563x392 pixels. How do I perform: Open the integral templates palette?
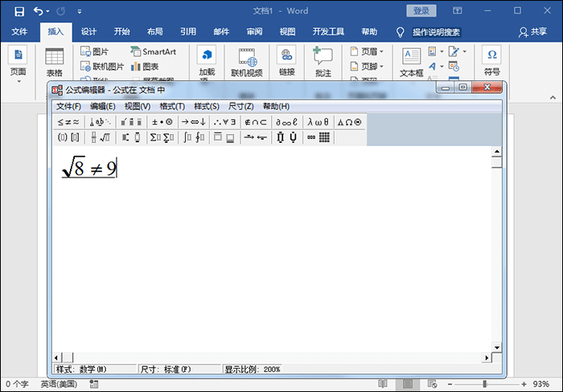(x=191, y=137)
